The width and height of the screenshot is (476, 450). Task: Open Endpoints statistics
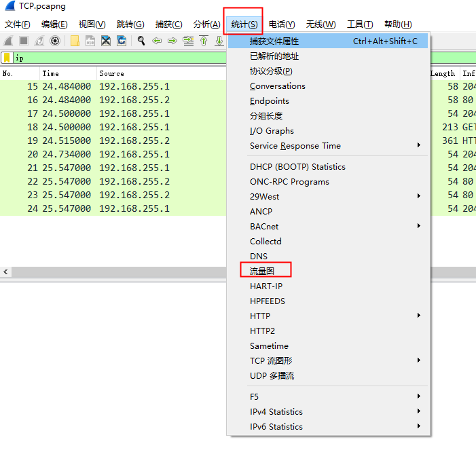click(328, 100)
